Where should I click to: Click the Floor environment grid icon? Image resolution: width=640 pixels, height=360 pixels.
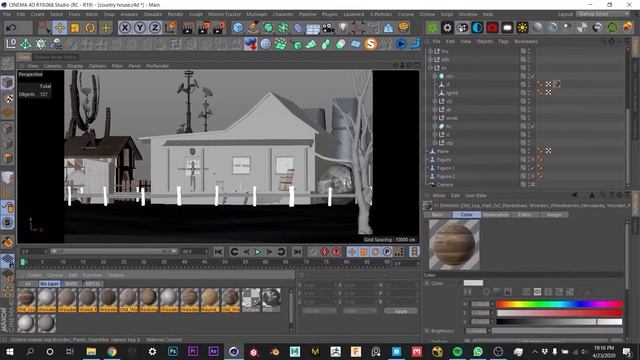[313, 29]
